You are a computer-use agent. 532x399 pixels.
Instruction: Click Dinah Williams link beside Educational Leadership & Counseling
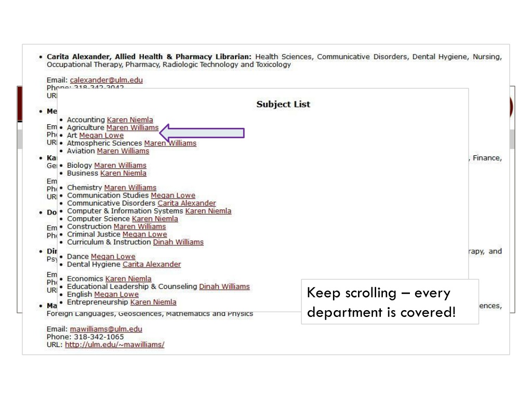(224, 286)
